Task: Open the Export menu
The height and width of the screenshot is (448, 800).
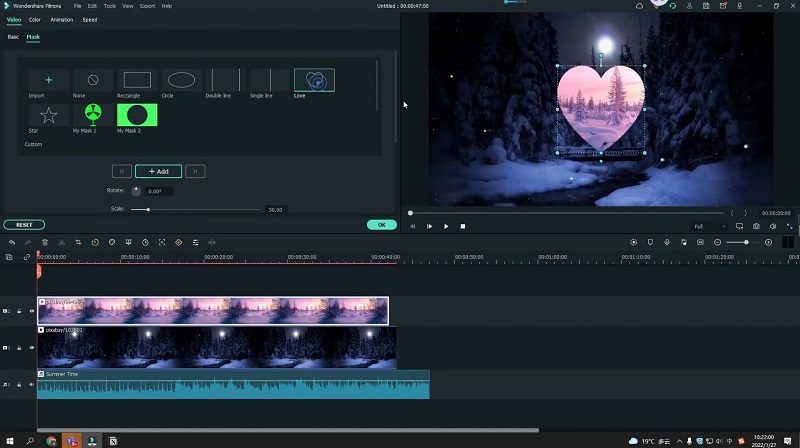Action: pos(147,6)
